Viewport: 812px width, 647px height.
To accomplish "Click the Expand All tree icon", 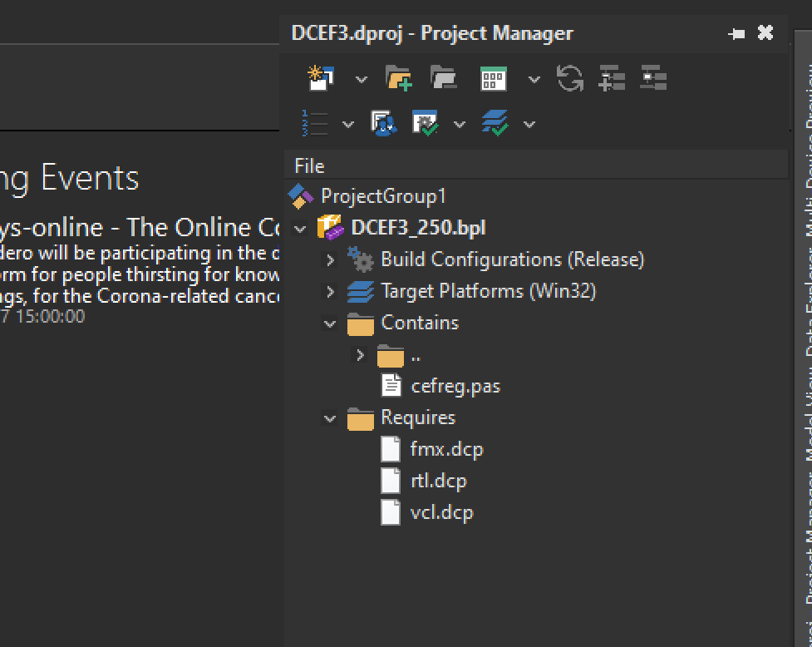I will (612, 78).
